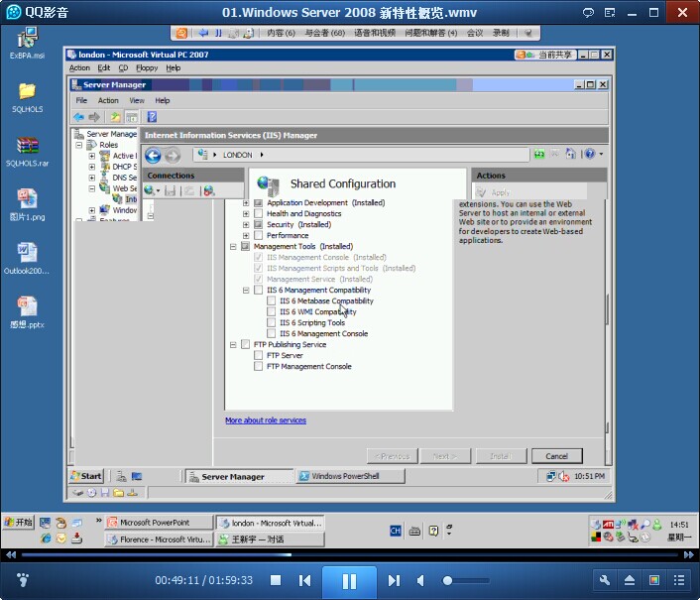Viewport: 700px width, 600px height.
Task: Click the Server Manager forward arrow toolbar icon
Action: pos(94,117)
